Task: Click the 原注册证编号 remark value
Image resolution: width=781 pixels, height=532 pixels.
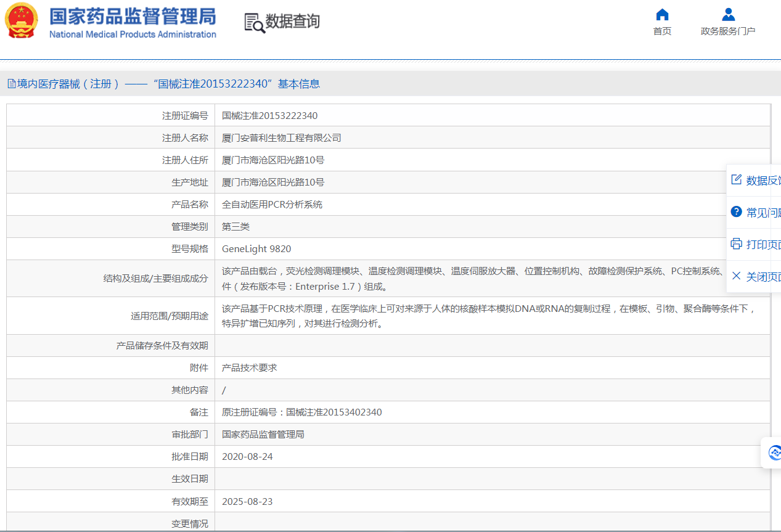Action: coord(302,412)
